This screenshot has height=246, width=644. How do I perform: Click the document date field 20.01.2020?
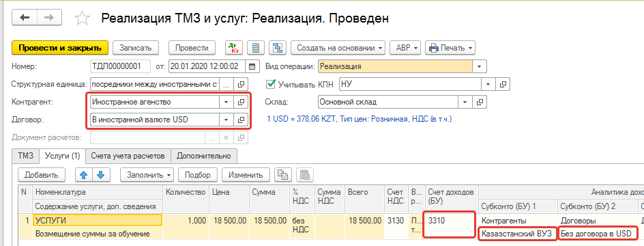(207, 66)
